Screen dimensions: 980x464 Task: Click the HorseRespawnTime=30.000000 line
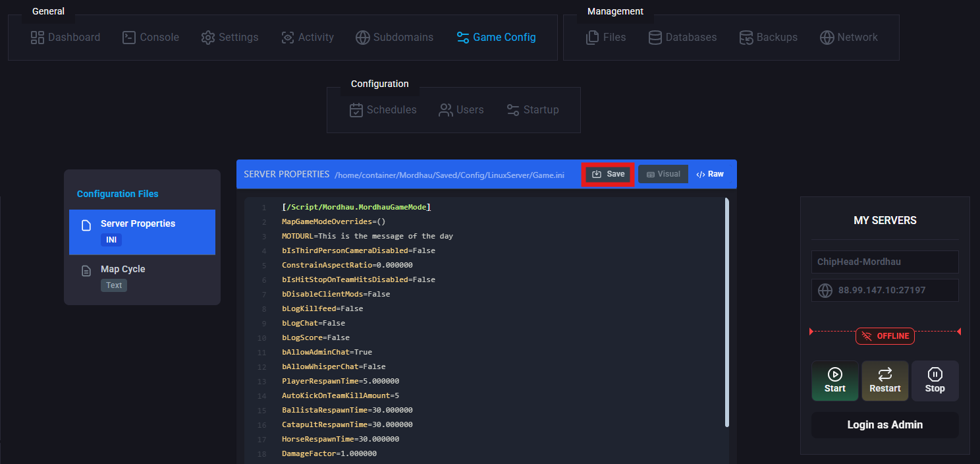(340, 439)
